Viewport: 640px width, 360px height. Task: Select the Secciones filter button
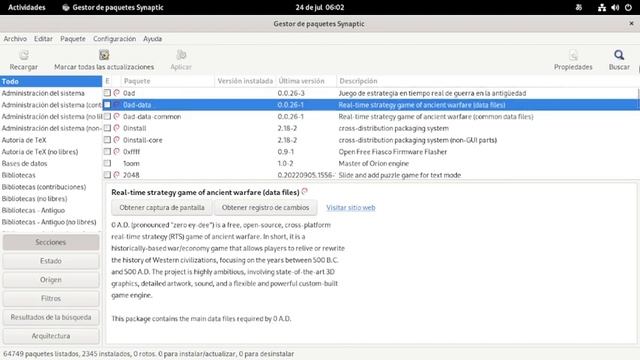(x=51, y=242)
